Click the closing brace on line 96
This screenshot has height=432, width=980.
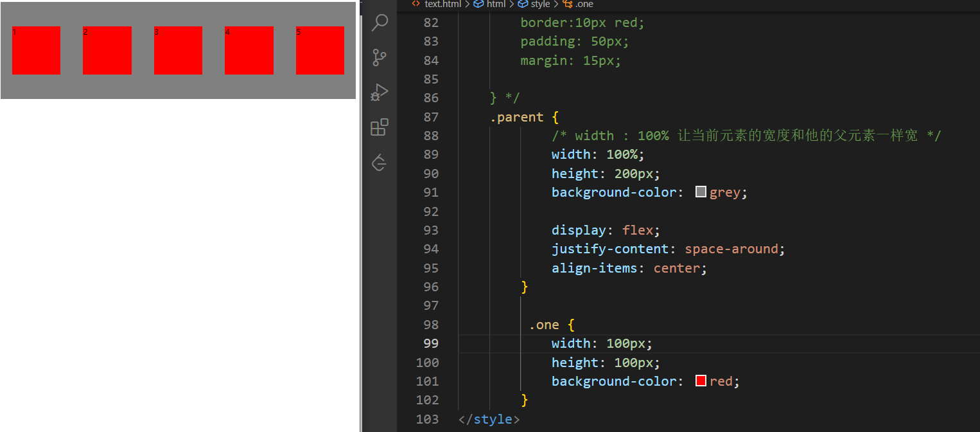[x=525, y=287]
